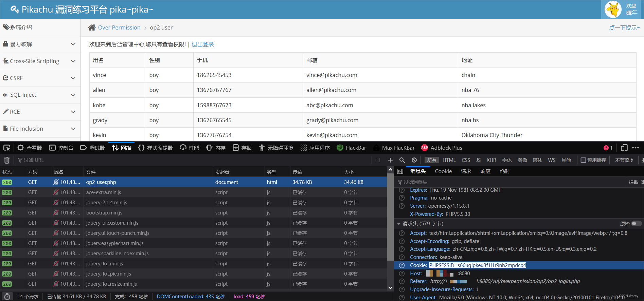The width and height of the screenshot is (644, 301).
Task: Open network search magnifier icon
Action: (x=402, y=160)
